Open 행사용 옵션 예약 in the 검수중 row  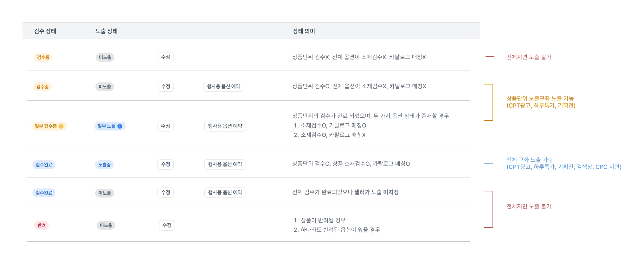(x=223, y=86)
